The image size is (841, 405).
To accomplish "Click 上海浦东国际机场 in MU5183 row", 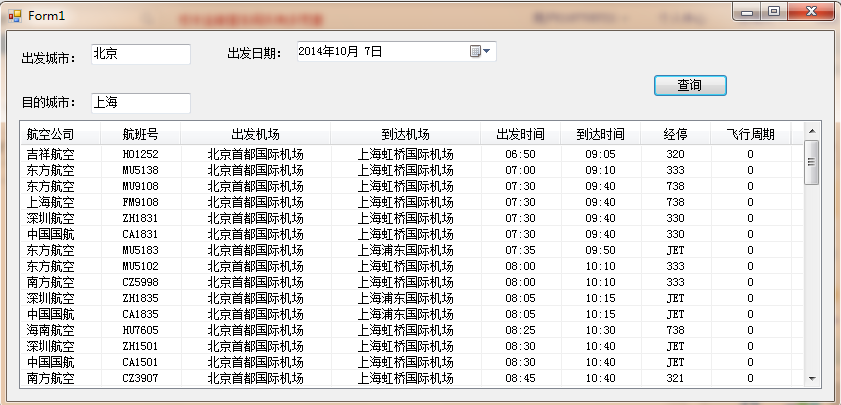I will [x=405, y=251].
